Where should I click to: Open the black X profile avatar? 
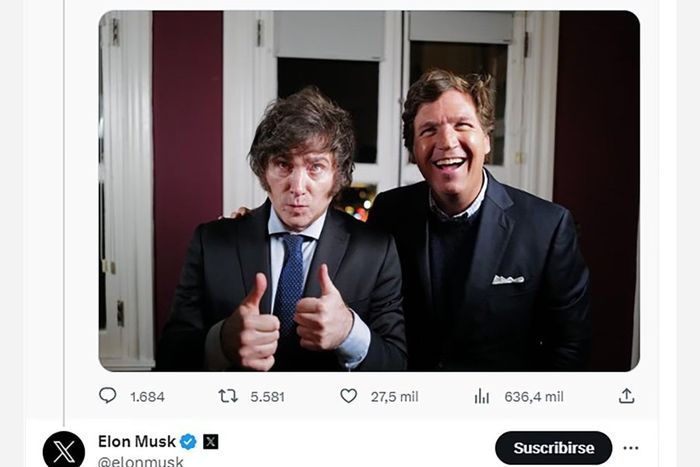coord(64,450)
